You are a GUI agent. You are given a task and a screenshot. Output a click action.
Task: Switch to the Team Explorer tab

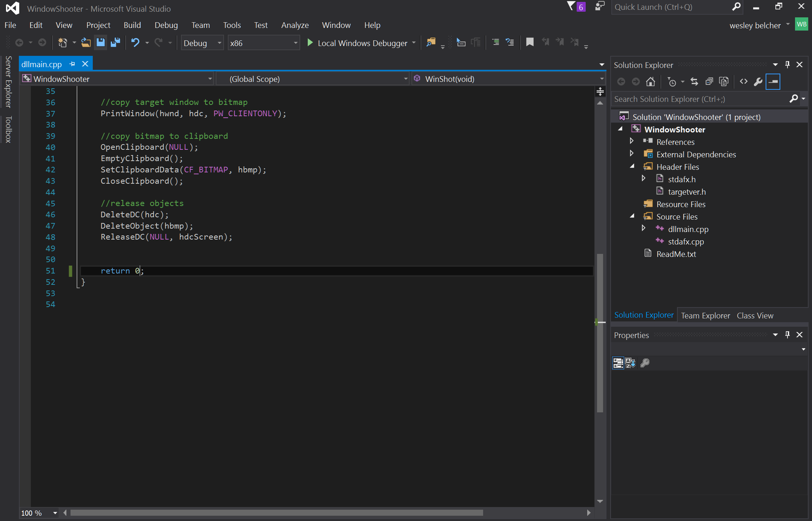pos(705,315)
